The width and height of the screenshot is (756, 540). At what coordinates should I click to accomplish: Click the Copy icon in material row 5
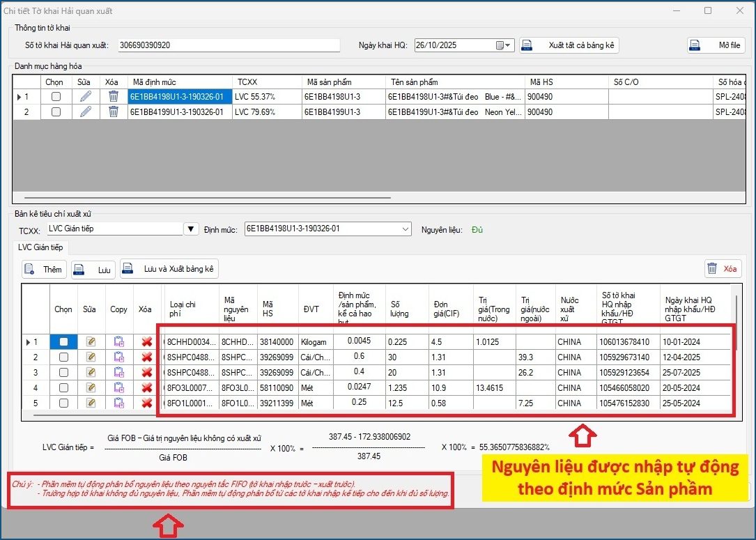pos(119,403)
